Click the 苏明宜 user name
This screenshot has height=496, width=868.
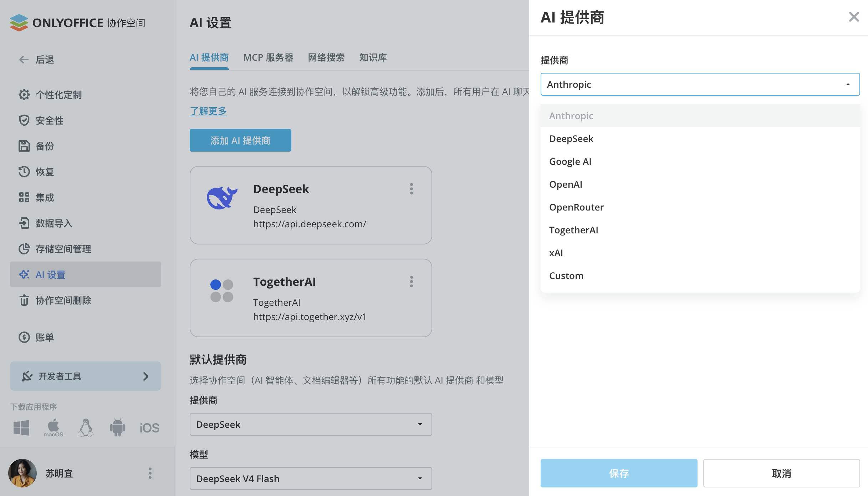59,473
